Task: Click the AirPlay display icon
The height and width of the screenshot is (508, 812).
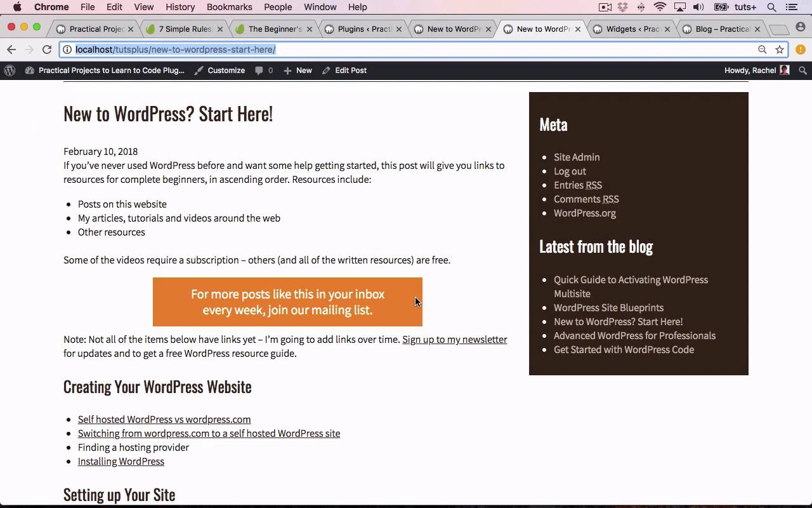Action: [x=679, y=7]
